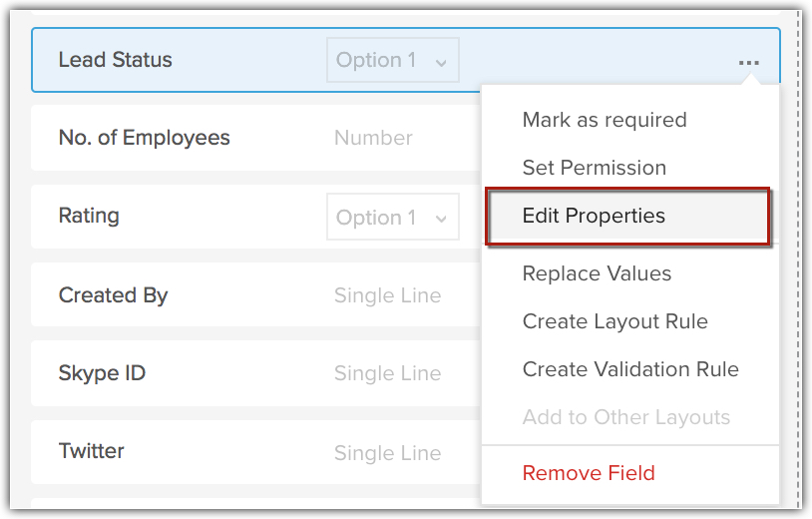Screen dimensions: 812x519
Task: Select the Rating field row
Action: coord(90,216)
